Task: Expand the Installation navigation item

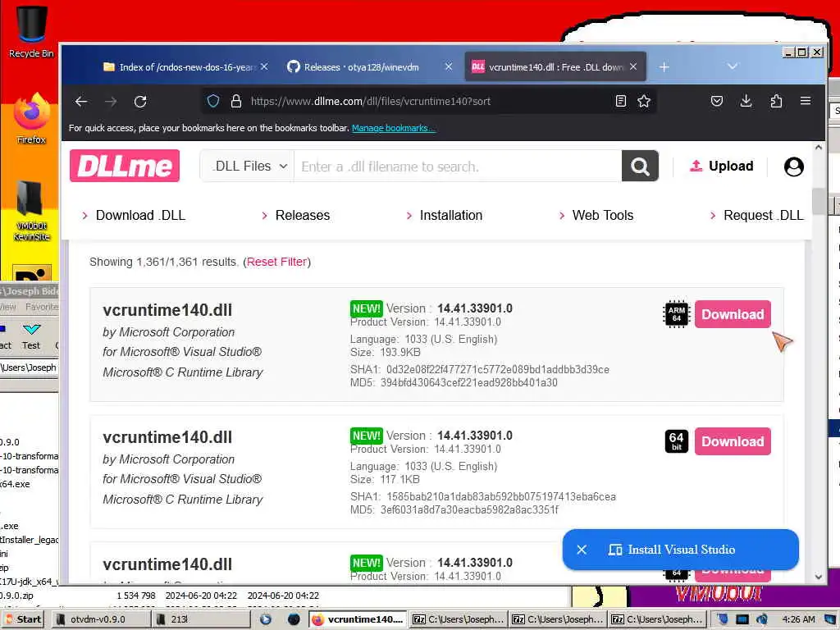Action: tap(444, 216)
